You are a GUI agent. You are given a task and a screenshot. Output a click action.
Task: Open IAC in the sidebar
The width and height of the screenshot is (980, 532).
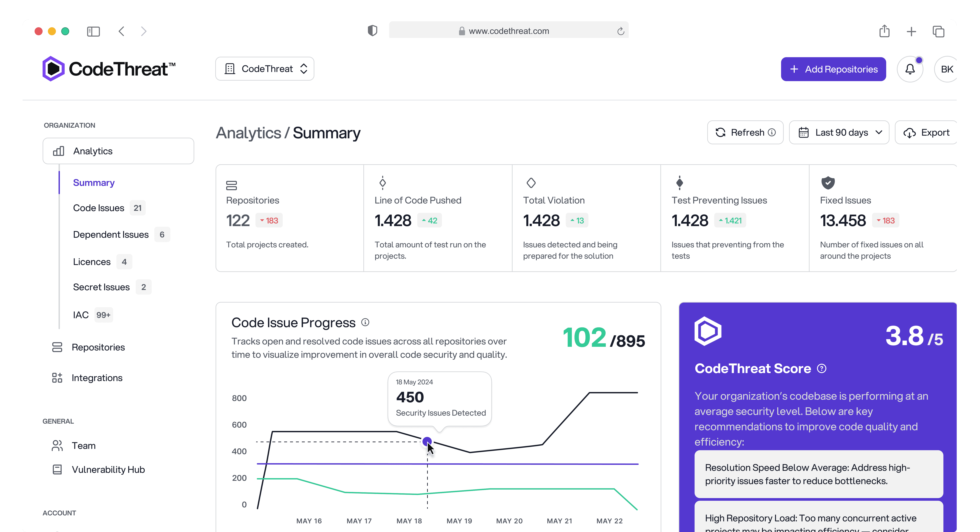point(81,315)
